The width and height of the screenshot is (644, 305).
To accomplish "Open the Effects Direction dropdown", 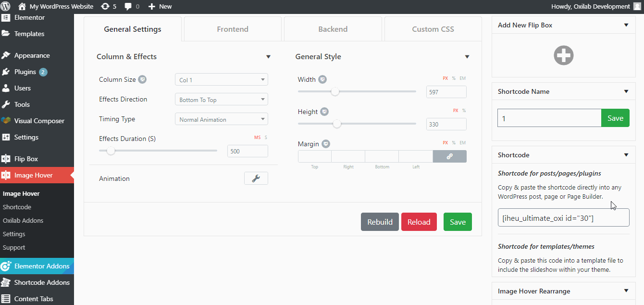I will (222, 100).
